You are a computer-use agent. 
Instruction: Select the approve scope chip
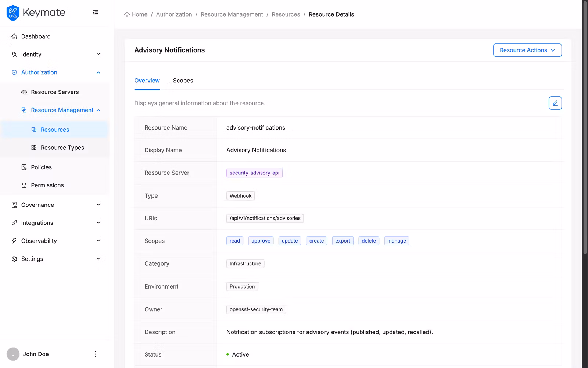coord(261,241)
